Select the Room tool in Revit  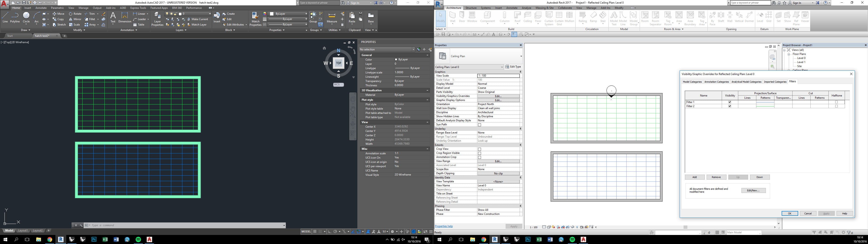645,17
